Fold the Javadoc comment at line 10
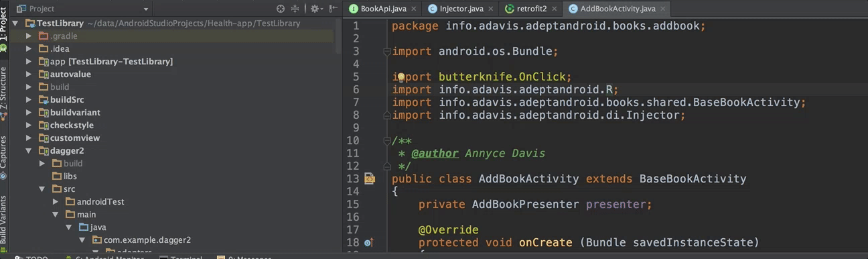The height and width of the screenshot is (259, 868). click(x=386, y=141)
